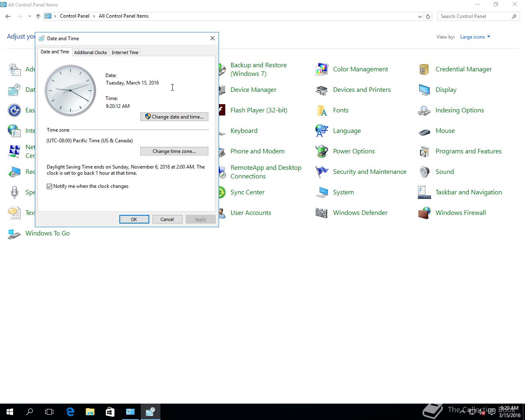The height and width of the screenshot is (420, 525).
Task: Click the System computer icon
Action: [322, 192]
